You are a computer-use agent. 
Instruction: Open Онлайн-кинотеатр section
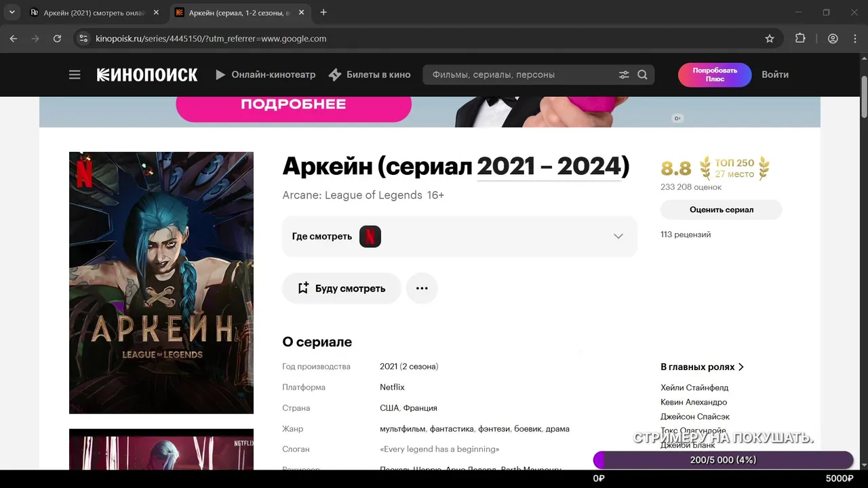click(x=265, y=75)
